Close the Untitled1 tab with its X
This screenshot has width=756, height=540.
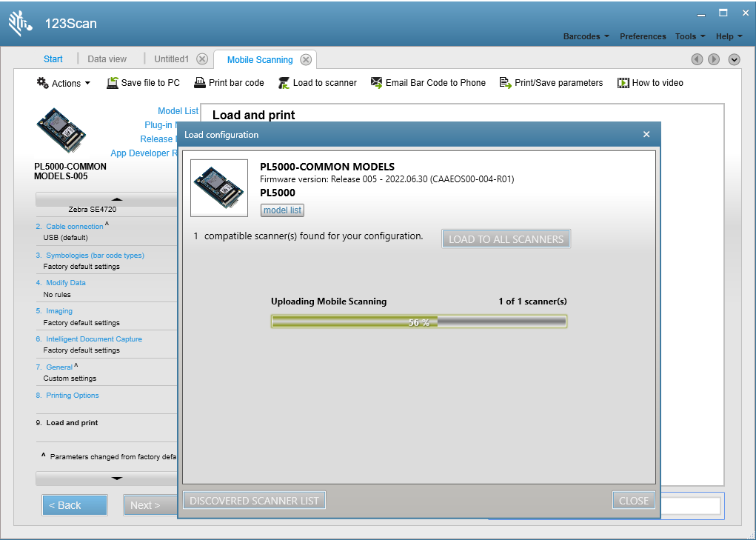click(x=202, y=59)
